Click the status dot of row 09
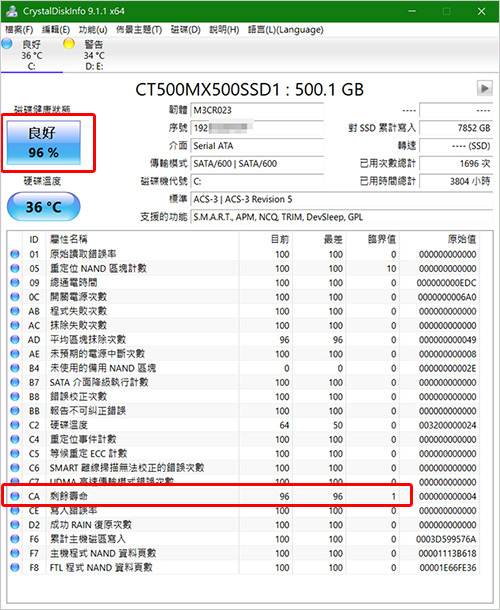 coord(15,282)
